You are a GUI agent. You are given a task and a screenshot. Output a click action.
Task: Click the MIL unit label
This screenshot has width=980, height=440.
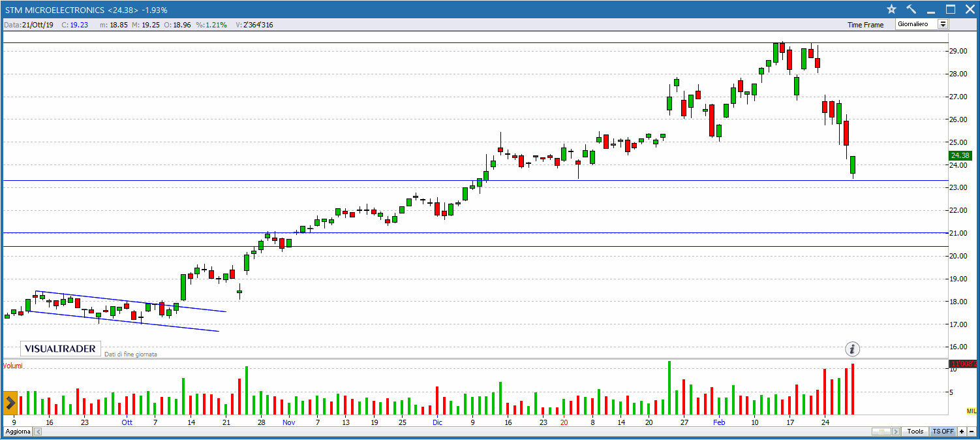[972, 411]
